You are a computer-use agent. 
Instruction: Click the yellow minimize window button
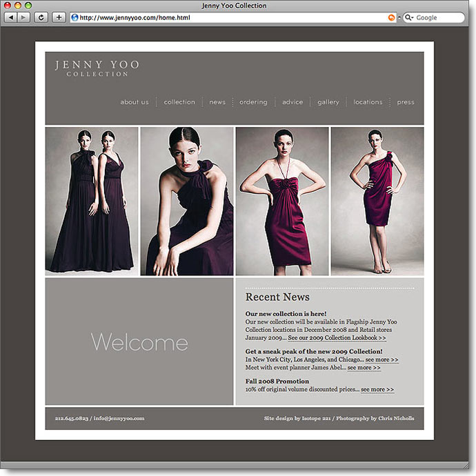[x=18, y=6]
